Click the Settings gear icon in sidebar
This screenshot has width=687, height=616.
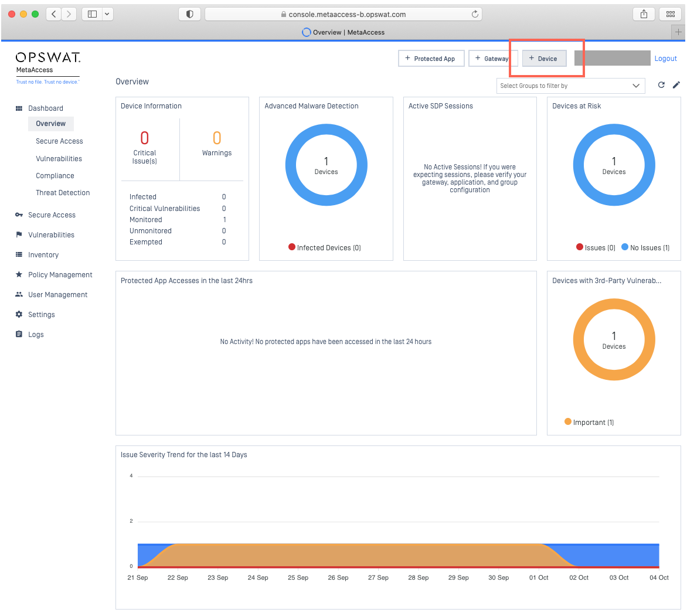coord(19,315)
